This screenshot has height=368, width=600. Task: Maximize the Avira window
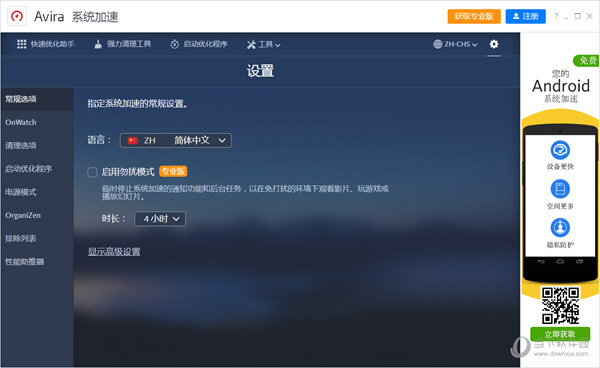tap(578, 16)
